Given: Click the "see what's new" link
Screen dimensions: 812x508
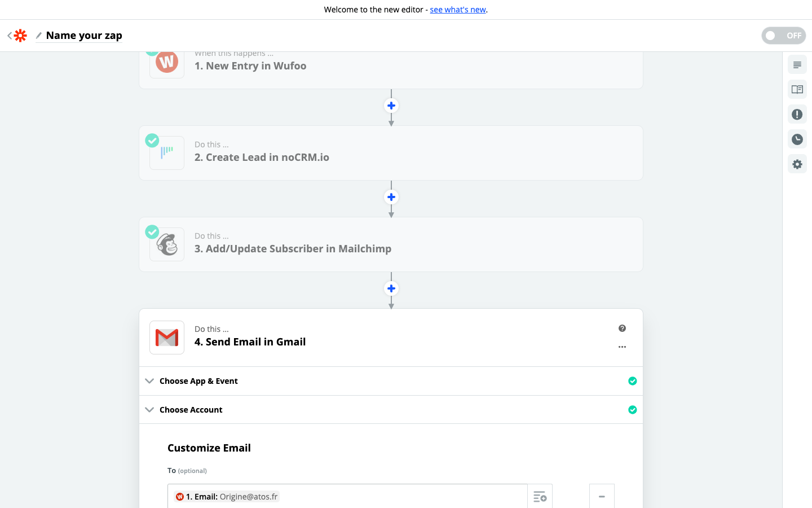Looking at the screenshot, I should click(x=457, y=10).
